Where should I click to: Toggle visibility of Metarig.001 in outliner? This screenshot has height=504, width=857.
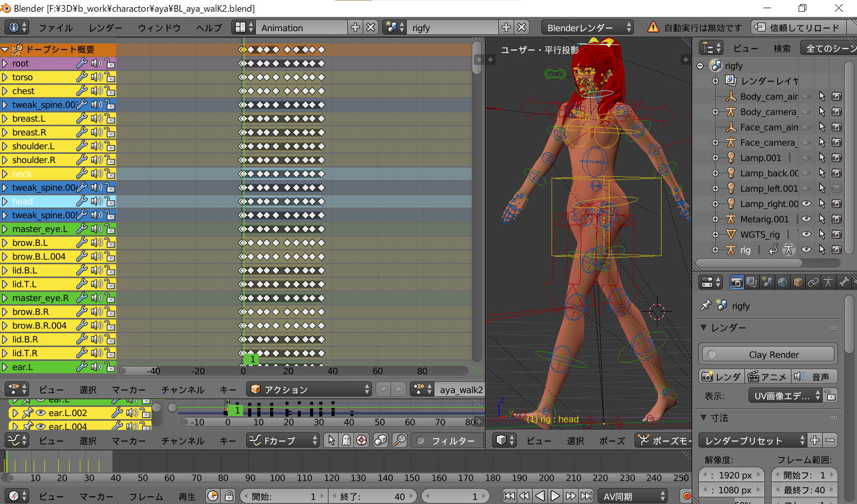pos(806,219)
